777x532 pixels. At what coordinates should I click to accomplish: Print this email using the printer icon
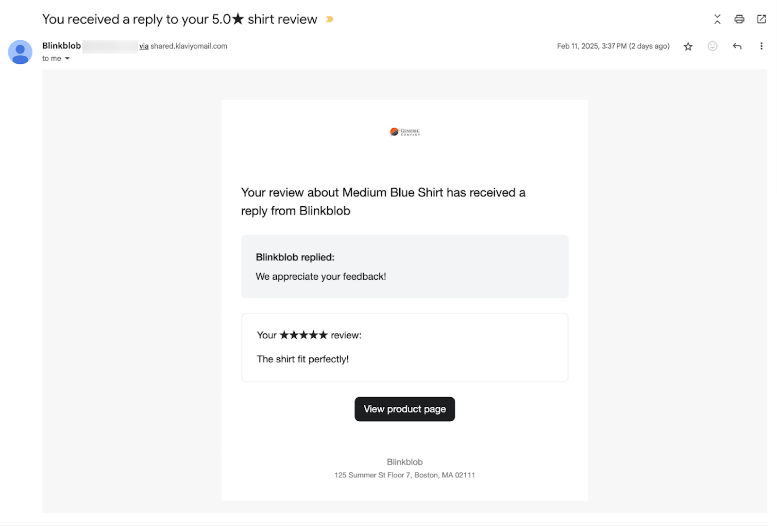(x=739, y=19)
